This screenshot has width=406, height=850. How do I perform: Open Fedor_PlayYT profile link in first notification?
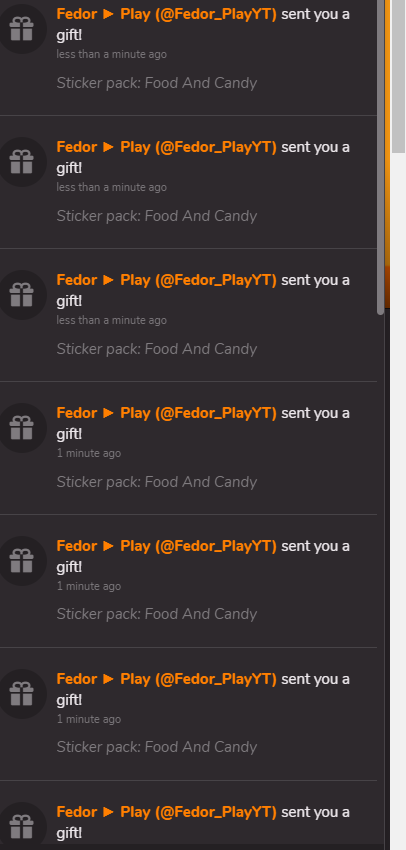pos(166,15)
